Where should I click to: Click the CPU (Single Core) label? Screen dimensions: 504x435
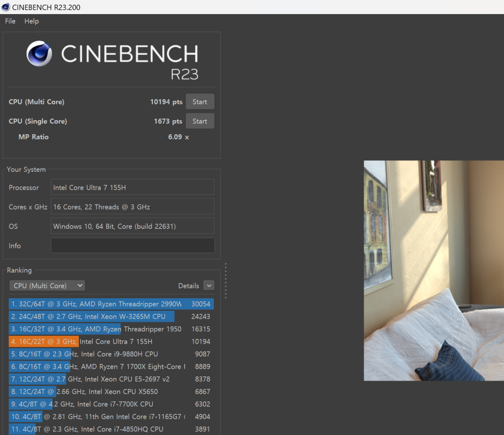[38, 121]
